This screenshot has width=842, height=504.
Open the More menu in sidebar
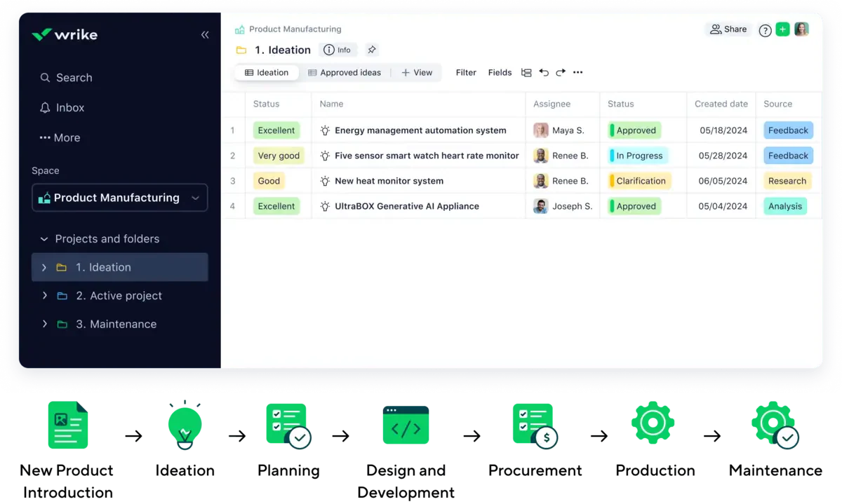pos(60,138)
